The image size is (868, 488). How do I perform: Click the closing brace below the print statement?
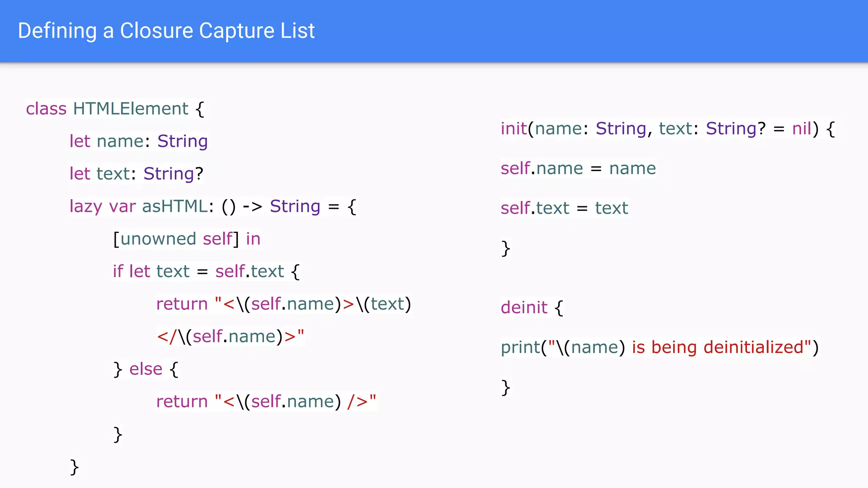[505, 387]
